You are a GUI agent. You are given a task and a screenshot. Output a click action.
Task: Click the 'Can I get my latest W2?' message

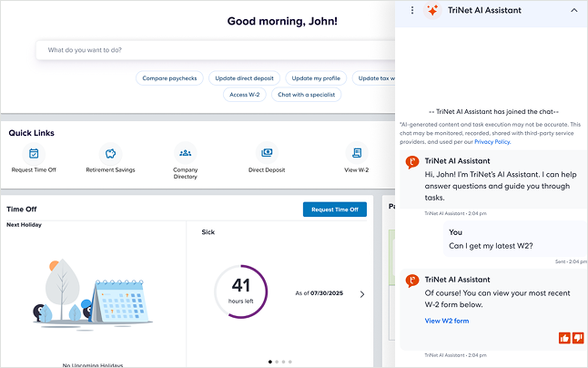tap(491, 246)
